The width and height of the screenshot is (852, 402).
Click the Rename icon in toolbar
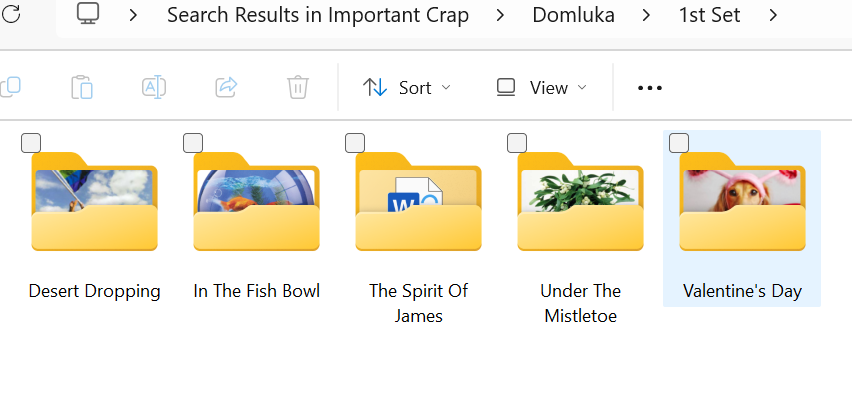click(x=154, y=88)
